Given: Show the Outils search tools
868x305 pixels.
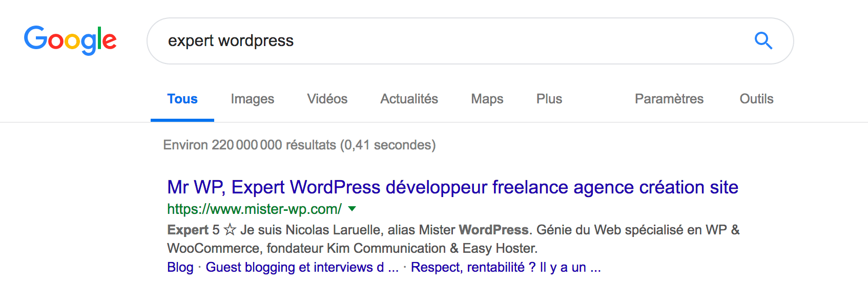Looking at the screenshot, I should point(756,99).
